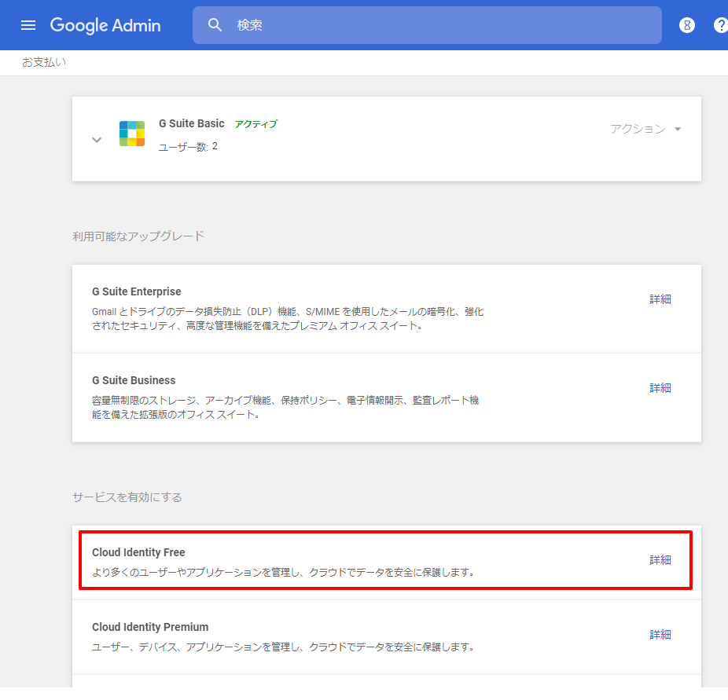Viewport: 728px width, 700px height.
Task: Click the お支払い breadcrumb
Action: (x=44, y=62)
